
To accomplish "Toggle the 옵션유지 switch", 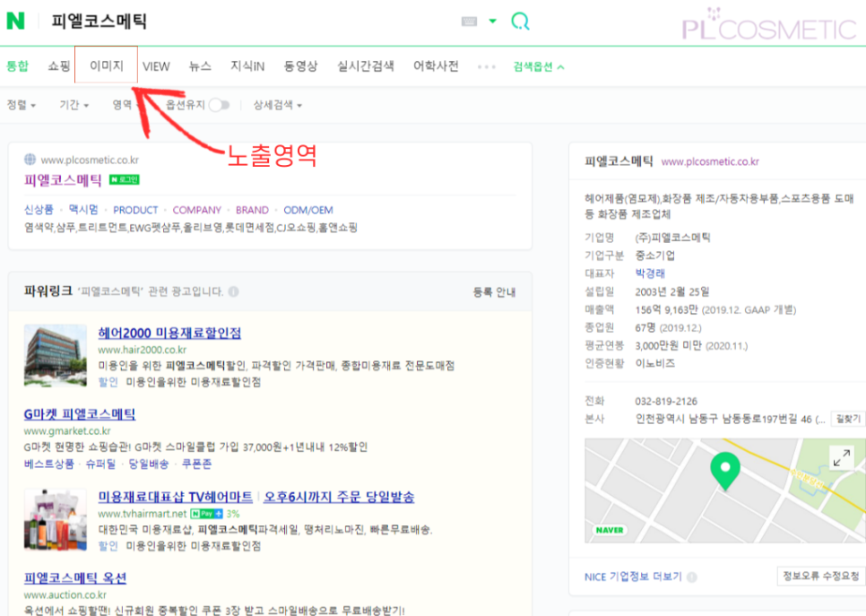I will point(220,105).
